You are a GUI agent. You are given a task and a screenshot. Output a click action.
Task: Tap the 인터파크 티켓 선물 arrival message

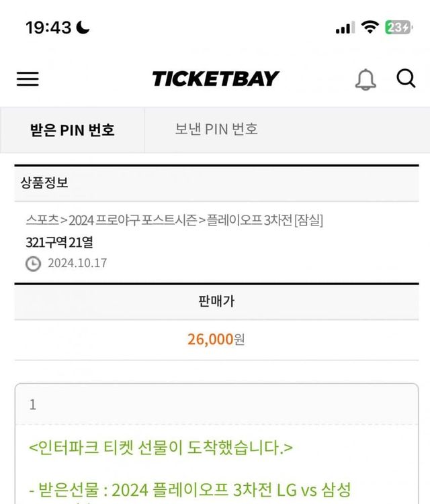161,447
